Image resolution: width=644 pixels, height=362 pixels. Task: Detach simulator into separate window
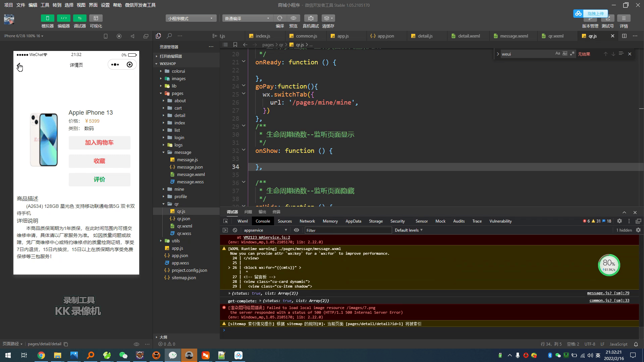tap(146, 36)
